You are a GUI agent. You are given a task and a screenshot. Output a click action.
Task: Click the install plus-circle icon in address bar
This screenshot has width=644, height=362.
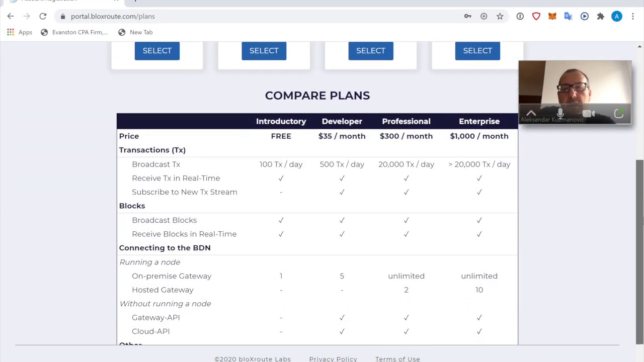point(484,17)
